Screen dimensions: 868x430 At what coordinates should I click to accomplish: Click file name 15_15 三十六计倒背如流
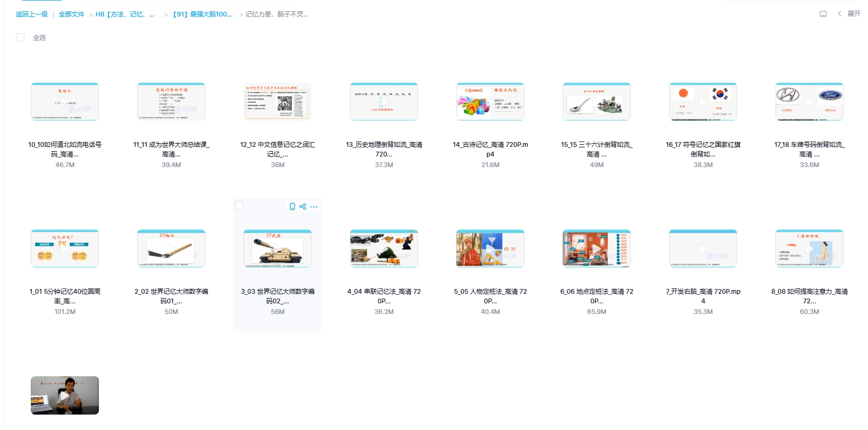click(597, 150)
